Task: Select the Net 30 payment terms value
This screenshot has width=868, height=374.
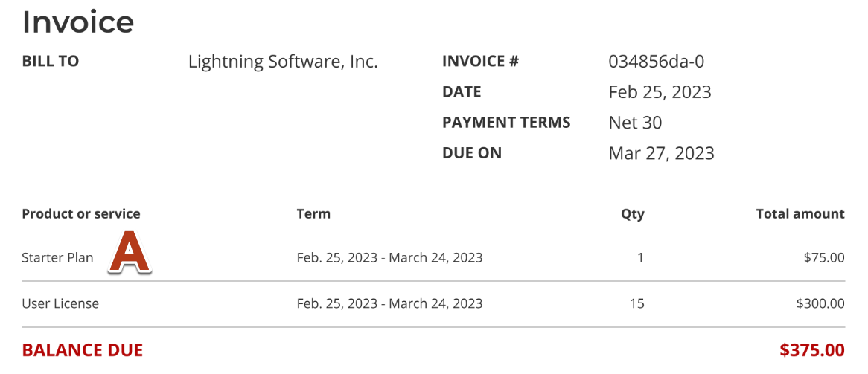Action: (x=635, y=123)
